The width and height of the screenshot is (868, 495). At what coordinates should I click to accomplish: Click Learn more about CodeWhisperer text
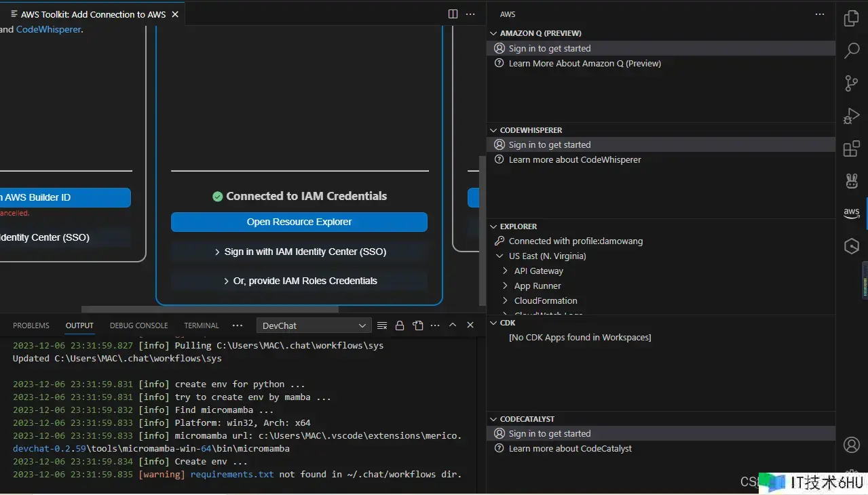pyautogui.click(x=575, y=159)
